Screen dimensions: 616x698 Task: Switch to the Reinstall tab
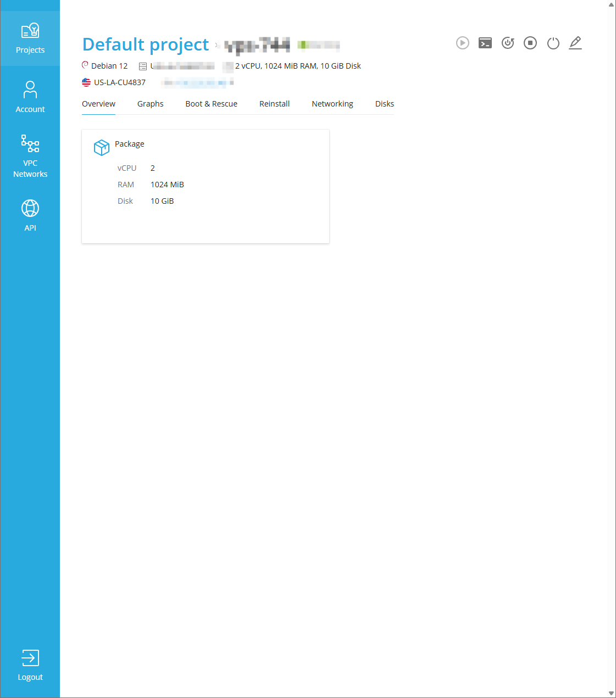pos(274,104)
